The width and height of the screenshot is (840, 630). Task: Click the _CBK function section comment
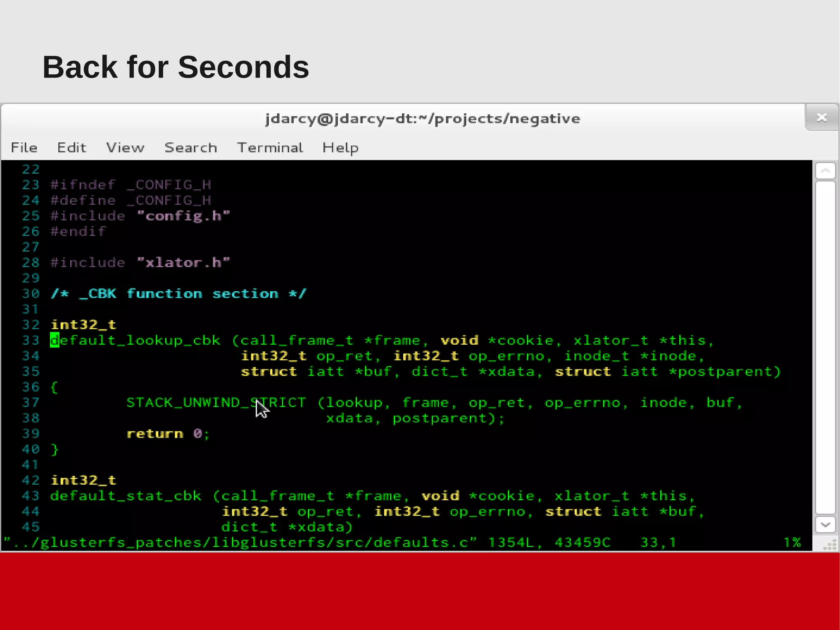(178, 294)
